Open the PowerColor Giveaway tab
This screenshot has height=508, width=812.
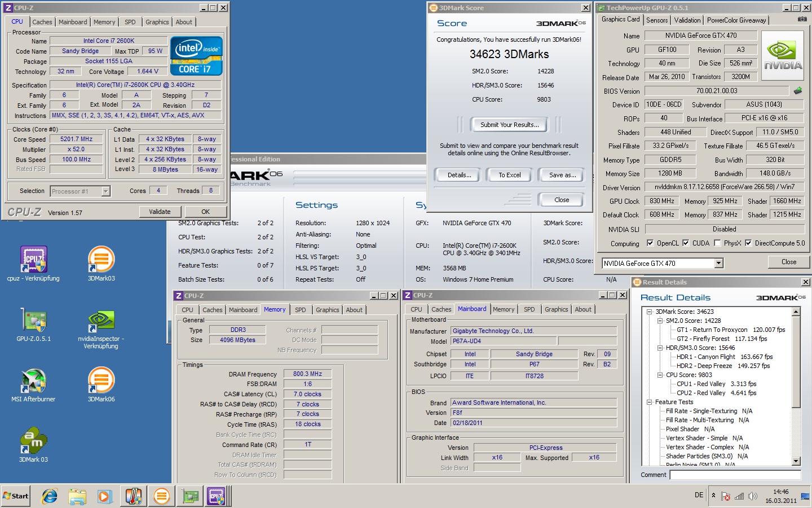tap(736, 20)
